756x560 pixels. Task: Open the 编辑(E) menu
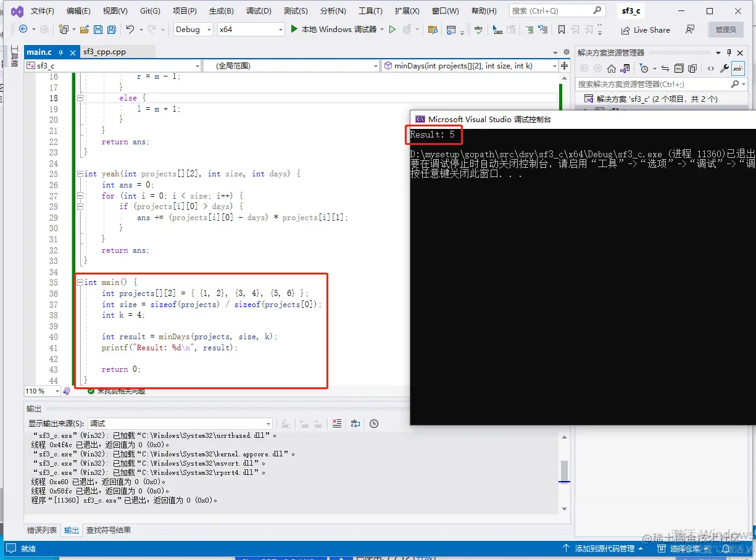point(78,11)
